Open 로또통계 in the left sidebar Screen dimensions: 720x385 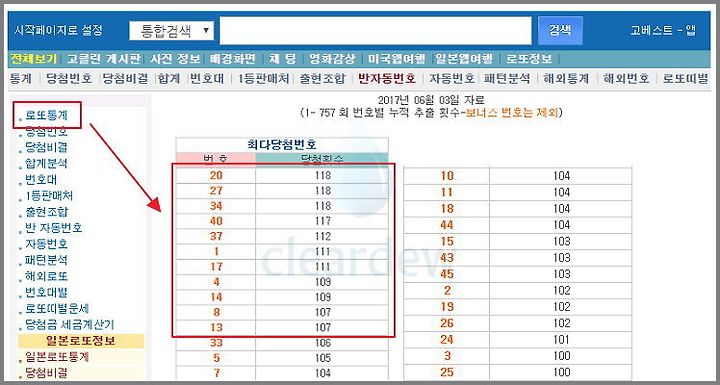[x=46, y=115]
